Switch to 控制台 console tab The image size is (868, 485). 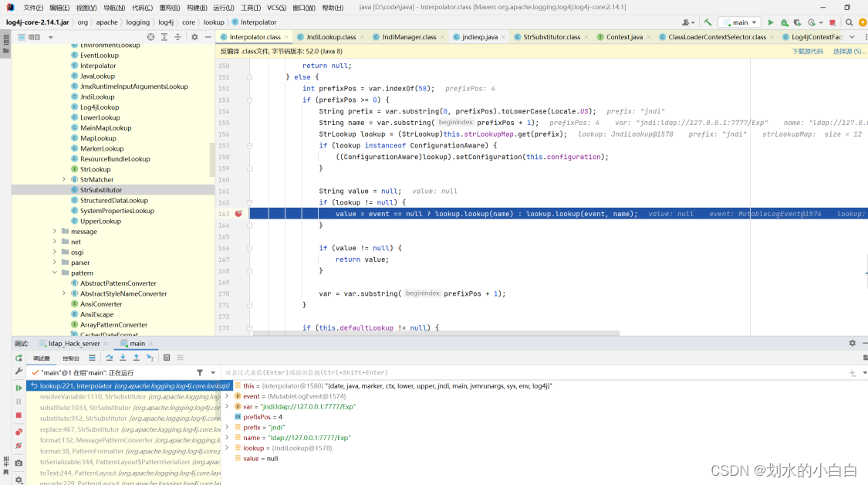(71, 358)
